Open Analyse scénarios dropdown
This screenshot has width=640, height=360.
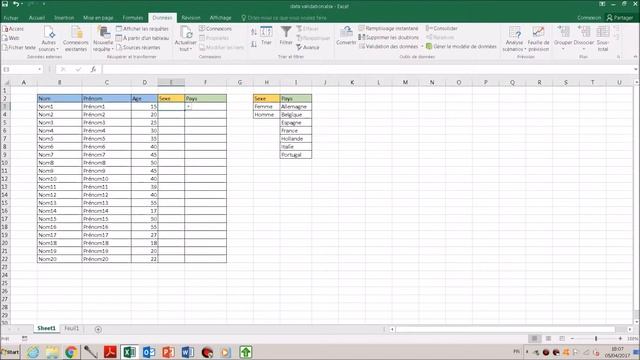(514, 39)
